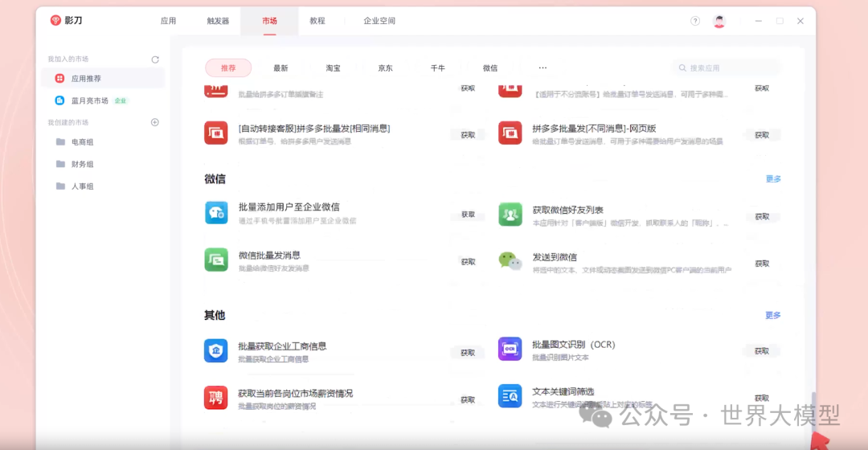The image size is (868, 450).
Task: Click the 应用推荐 red grid icon
Action: point(59,79)
